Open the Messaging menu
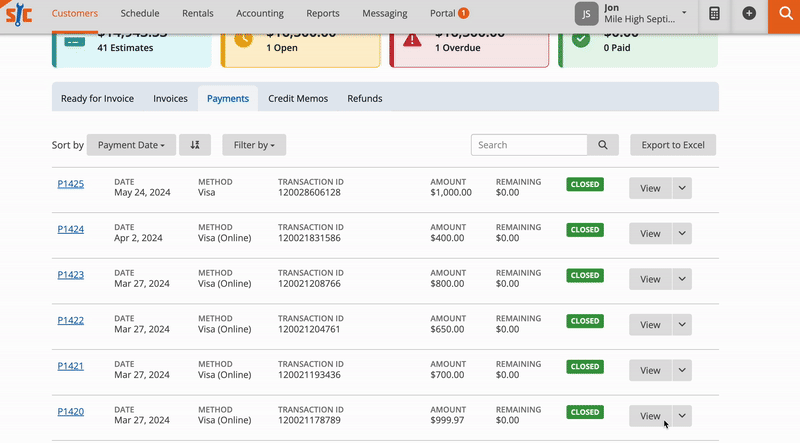 tap(385, 13)
